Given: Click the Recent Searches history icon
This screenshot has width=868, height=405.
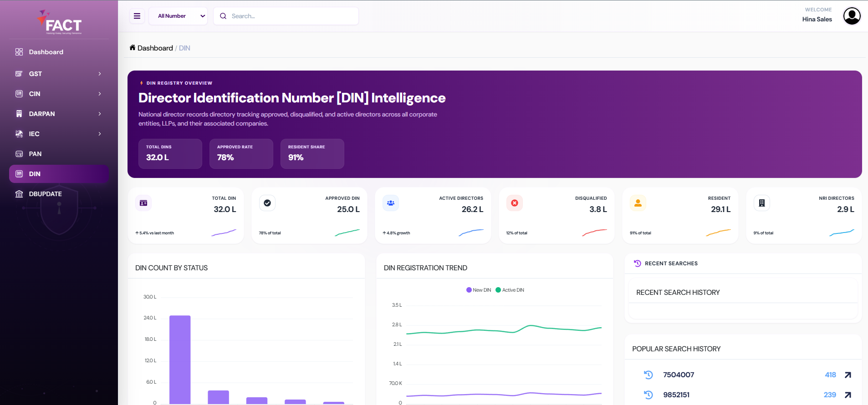Looking at the screenshot, I should (x=638, y=263).
